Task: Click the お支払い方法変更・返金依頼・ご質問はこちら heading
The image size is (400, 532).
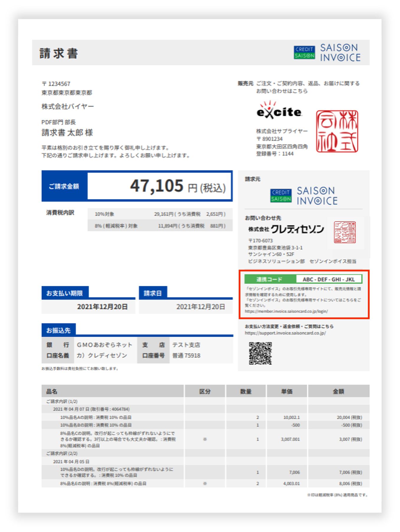Action: point(289,326)
